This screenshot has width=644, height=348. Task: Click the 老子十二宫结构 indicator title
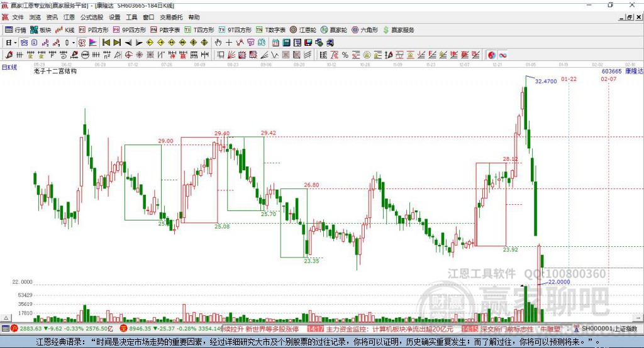[55, 71]
